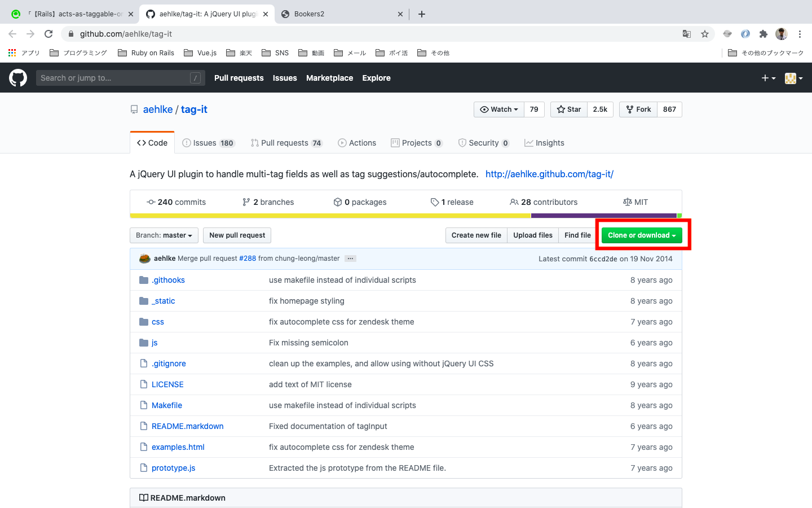Open the user avatar menu in header
The height and width of the screenshot is (508, 812).
pyautogui.click(x=793, y=78)
